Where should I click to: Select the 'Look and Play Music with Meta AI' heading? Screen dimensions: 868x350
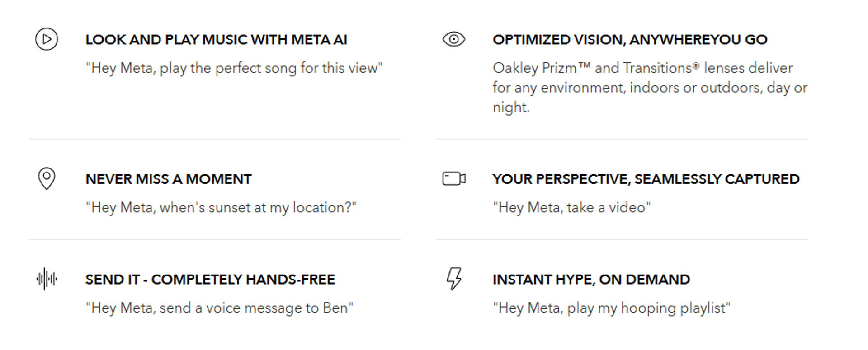[x=216, y=40]
